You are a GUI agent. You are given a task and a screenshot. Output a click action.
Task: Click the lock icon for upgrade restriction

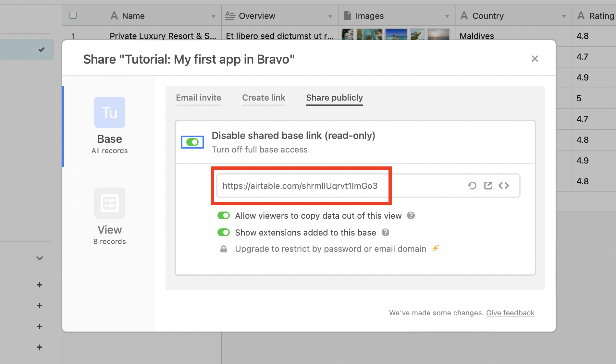224,249
